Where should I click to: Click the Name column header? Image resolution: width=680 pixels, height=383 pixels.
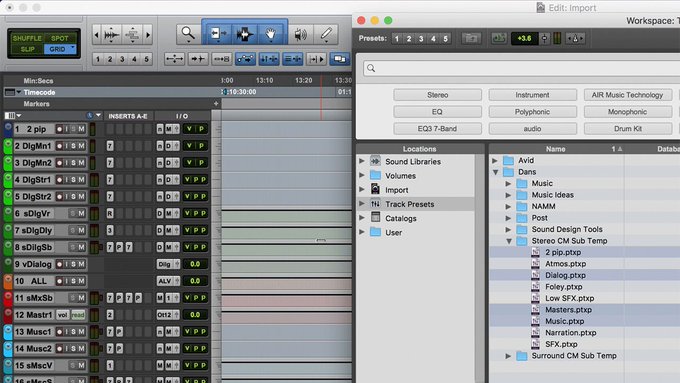point(556,149)
